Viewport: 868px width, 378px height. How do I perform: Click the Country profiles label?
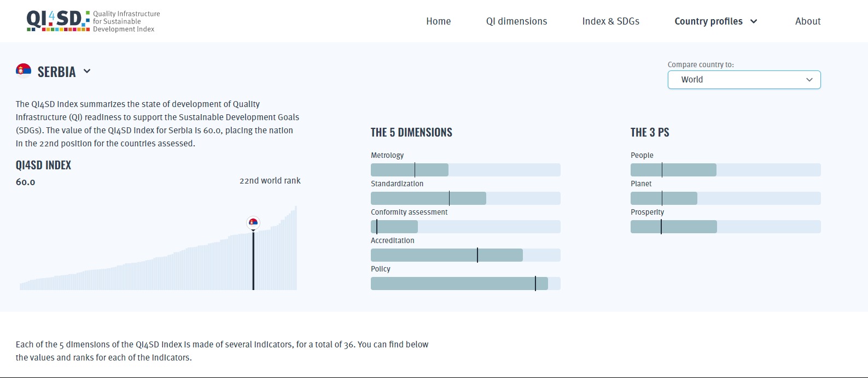pos(708,21)
